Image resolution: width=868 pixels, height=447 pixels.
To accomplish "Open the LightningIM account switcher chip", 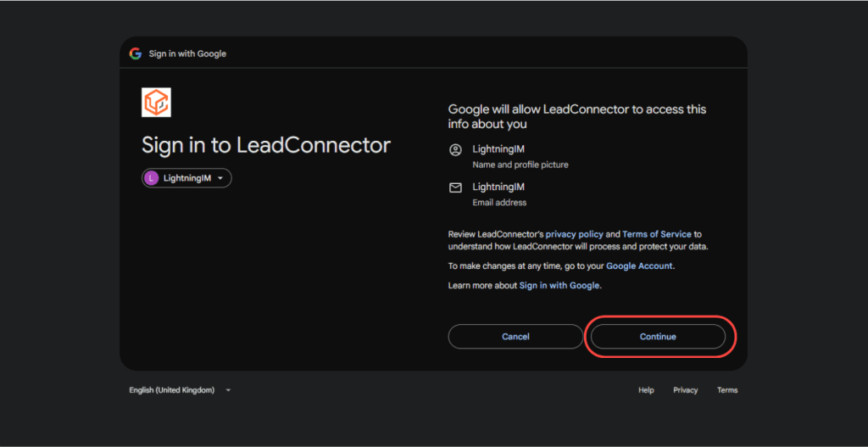I will point(186,178).
